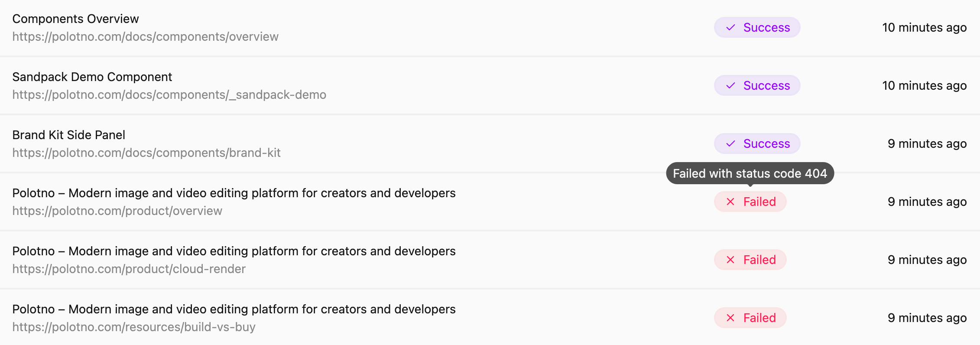Open the _sandpack-demo URL link
The width and height of the screenshot is (980, 345).
point(169,95)
